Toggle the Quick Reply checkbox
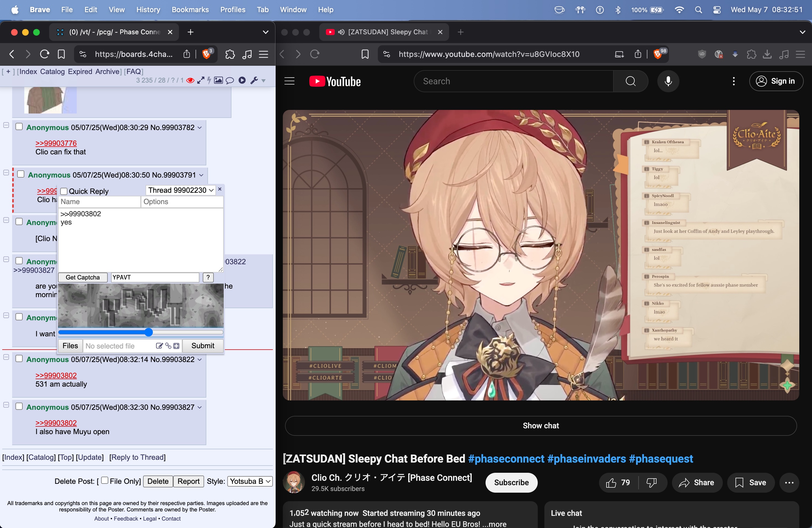This screenshot has width=812, height=528. [x=64, y=191]
